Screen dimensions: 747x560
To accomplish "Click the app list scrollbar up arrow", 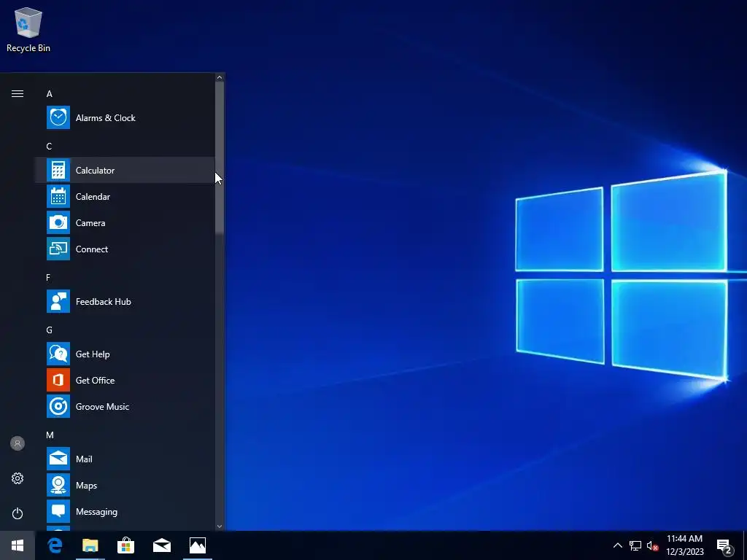I will [220, 77].
